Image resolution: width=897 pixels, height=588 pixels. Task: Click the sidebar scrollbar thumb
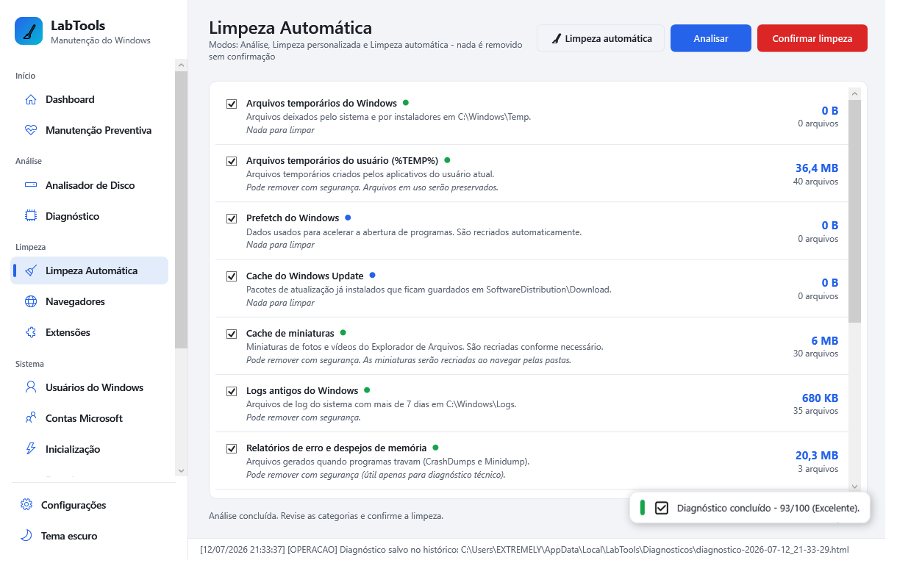pos(181,209)
